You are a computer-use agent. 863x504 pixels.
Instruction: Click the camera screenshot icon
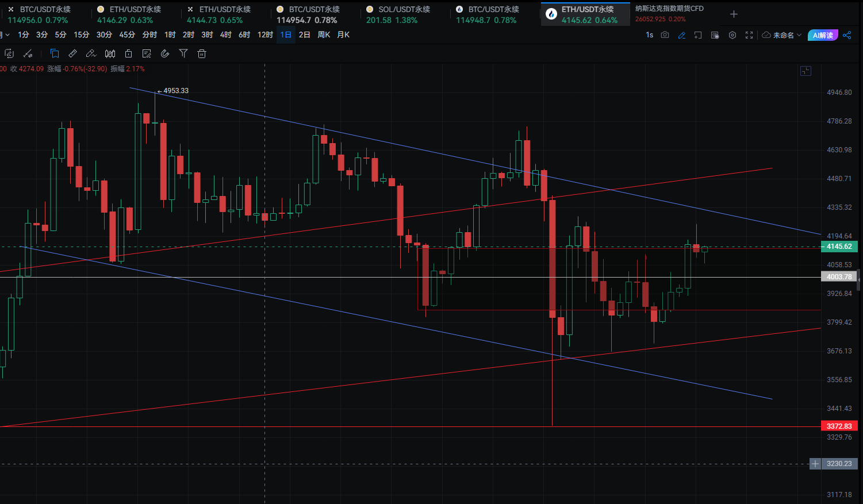(665, 35)
